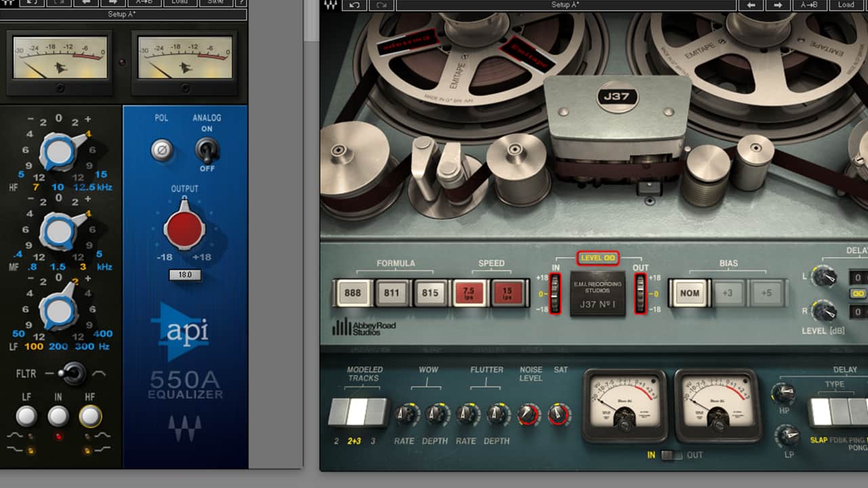This screenshot has height=488, width=868.
Task: Click the NOISE LEVEL knob
Action: (x=529, y=414)
